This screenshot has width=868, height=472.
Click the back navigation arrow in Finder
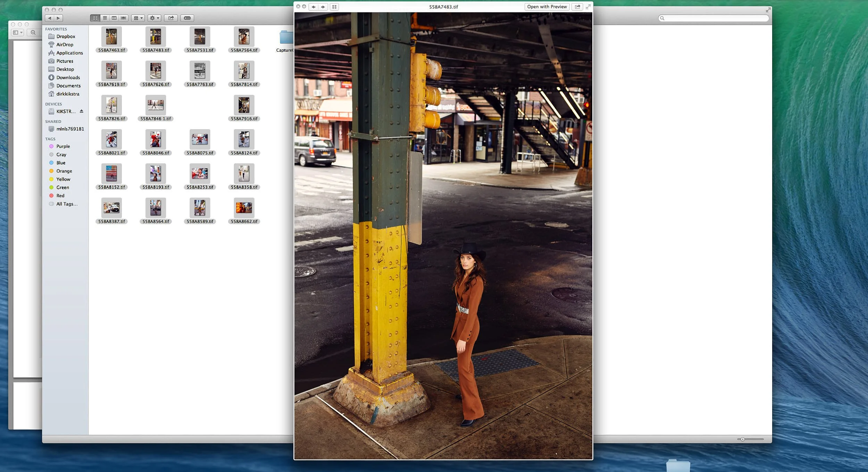pyautogui.click(x=50, y=18)
